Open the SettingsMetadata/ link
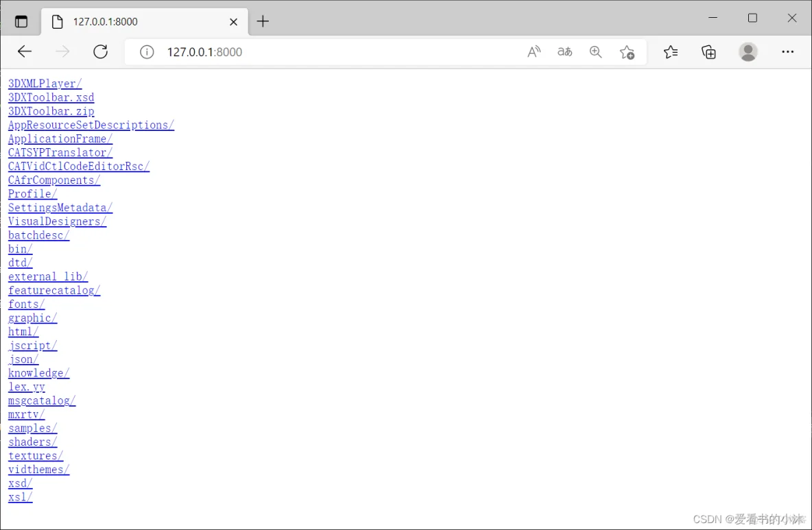Viewport: 812px width, 530px height. click(60, 208)
